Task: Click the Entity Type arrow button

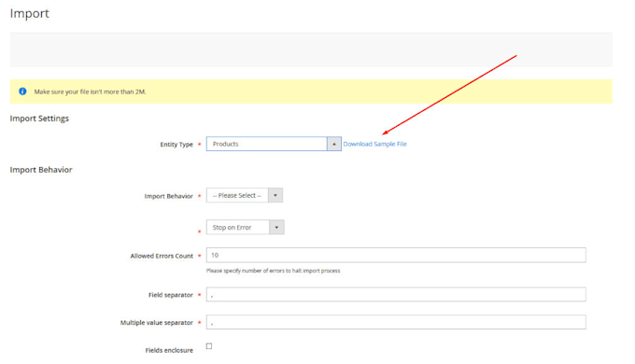Action: pyautogui.click(x=334, y=144)
